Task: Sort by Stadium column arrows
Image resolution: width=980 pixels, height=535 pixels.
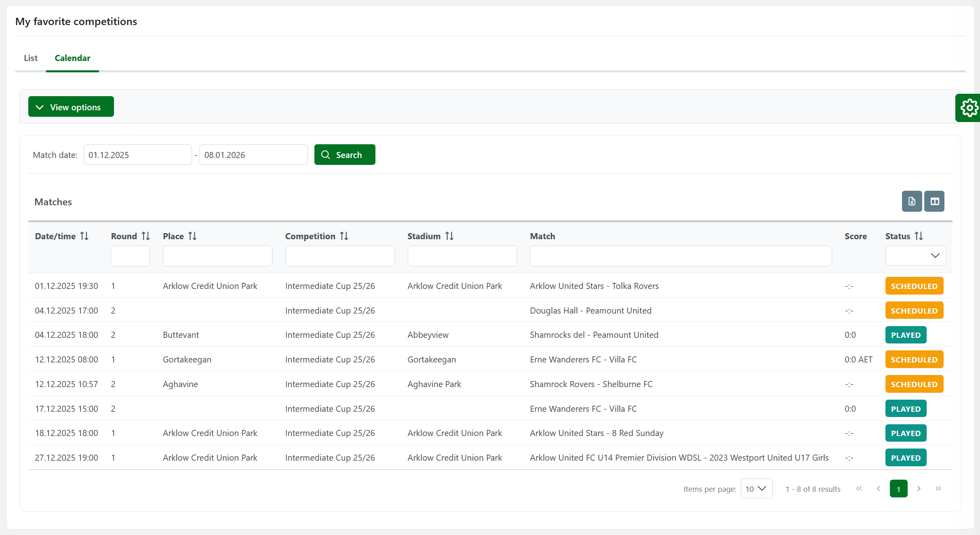Action: pyautogui.click(x=449, y=236)
